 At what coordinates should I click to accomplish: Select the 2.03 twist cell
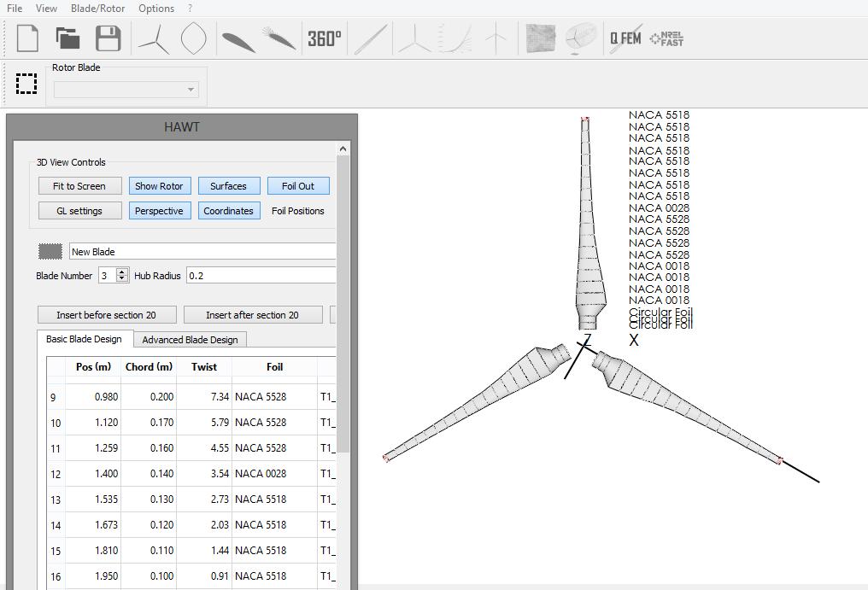pos(204,525)
